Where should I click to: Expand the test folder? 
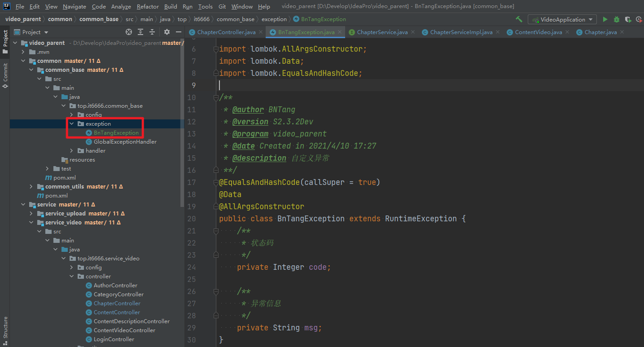click(47, 169)
